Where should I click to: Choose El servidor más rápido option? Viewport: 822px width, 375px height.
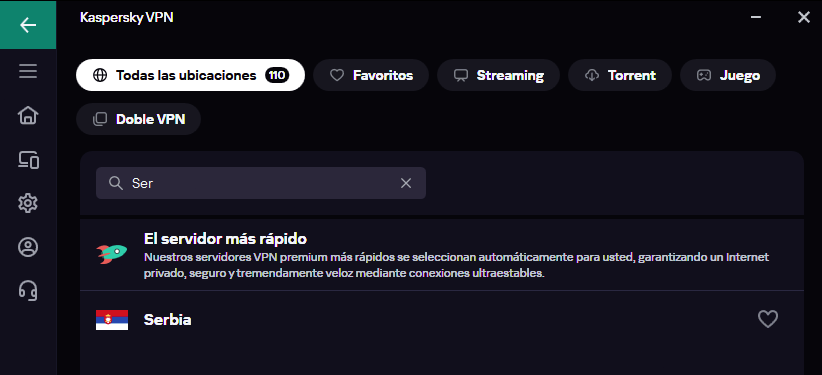click(442, 255)
